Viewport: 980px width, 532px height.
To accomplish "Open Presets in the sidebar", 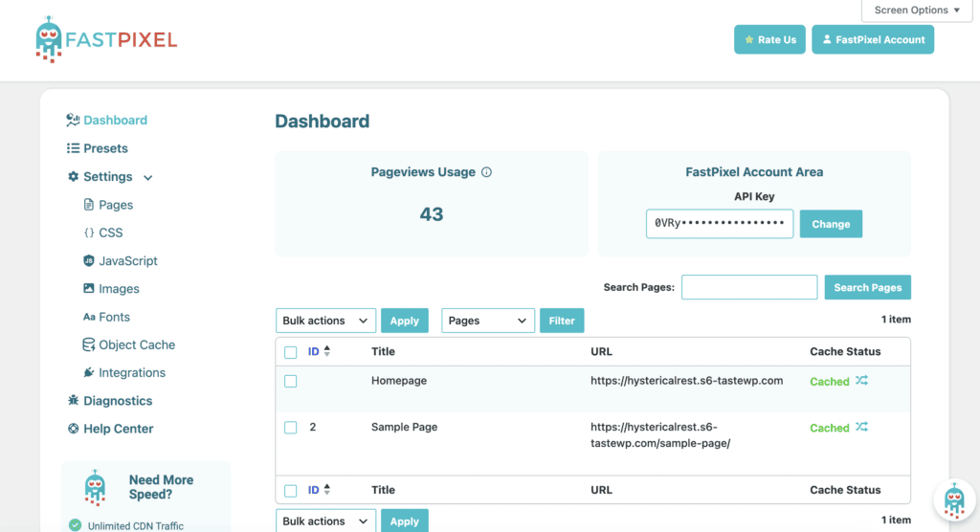I will [105, 148].
